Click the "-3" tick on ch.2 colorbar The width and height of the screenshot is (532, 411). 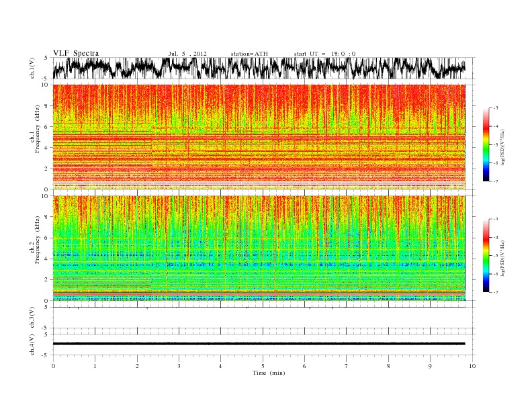coord(496,219)
